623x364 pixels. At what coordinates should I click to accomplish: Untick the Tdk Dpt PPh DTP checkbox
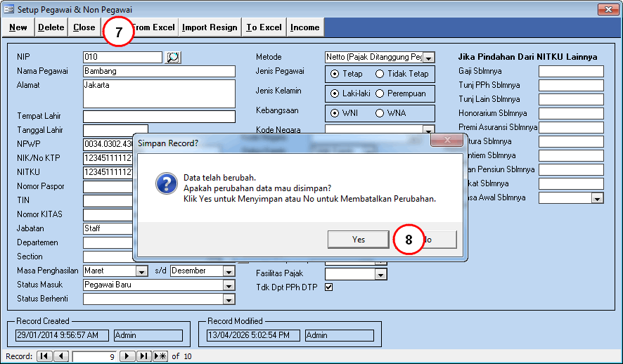coord(328,287)
